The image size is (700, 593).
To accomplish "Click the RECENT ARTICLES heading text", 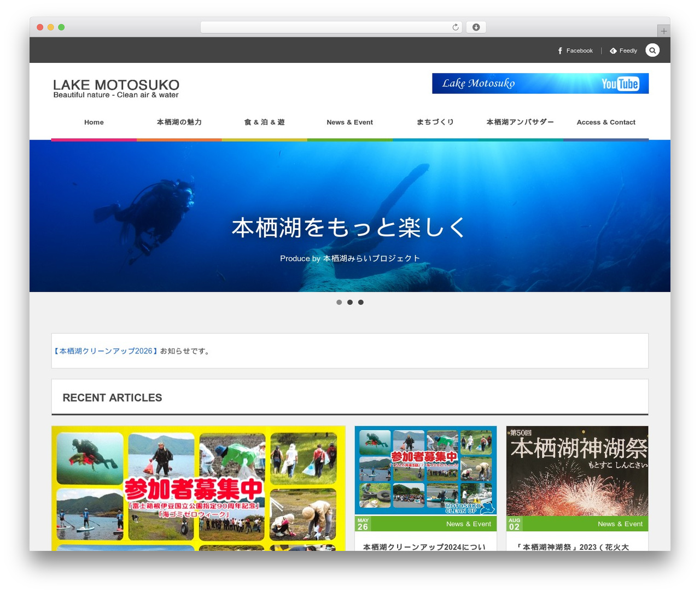I will pyautogui.click(x=112, y=398).
